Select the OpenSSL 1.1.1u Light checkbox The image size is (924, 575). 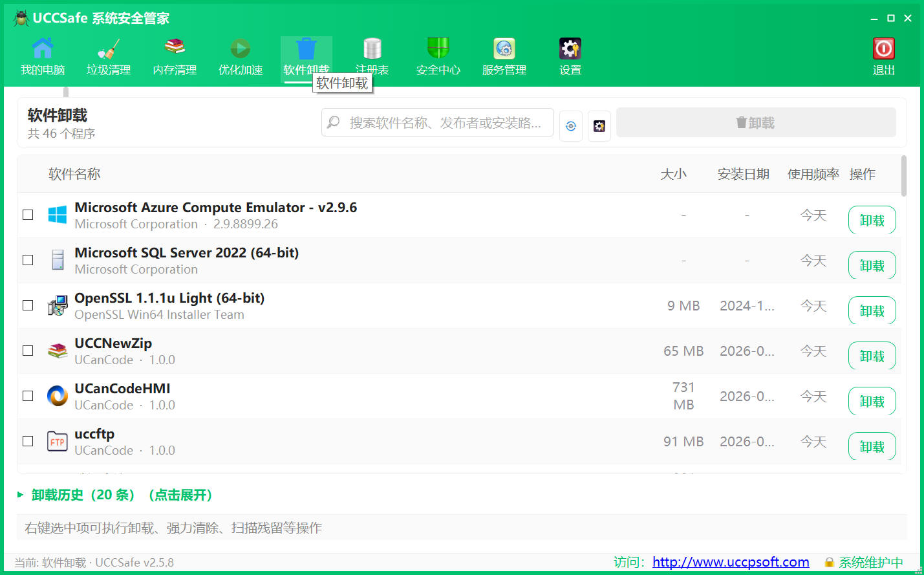pyautogui.click(x=28, y=305)
